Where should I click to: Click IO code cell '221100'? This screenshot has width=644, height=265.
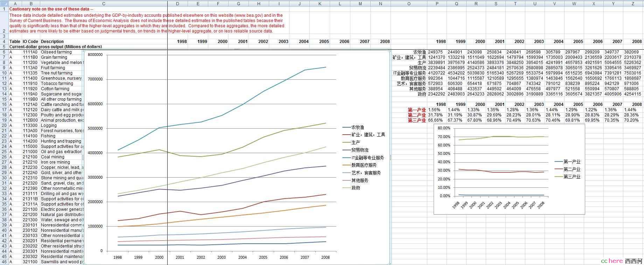(x=30, y=209)
